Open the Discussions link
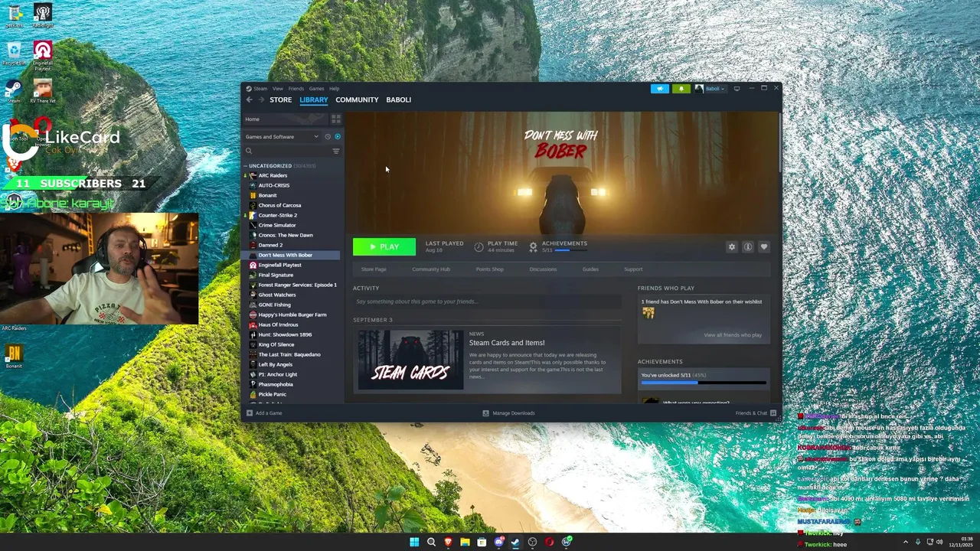The height and width of the screenshot is (551, 980). (543, 269)
